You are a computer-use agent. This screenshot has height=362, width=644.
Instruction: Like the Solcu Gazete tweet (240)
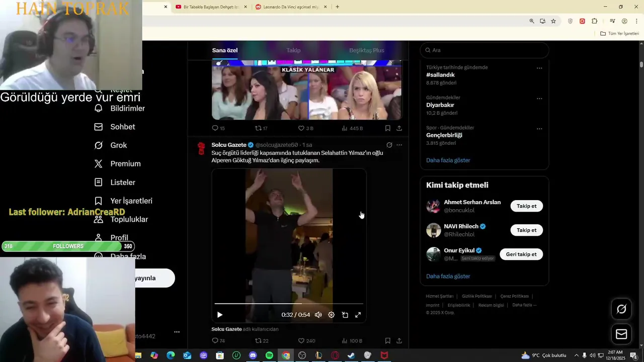point(306,341)
